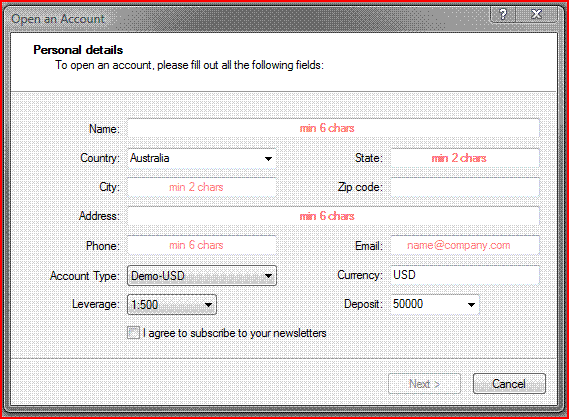
Task: Click the help question mark icon
Action: pos(503,15)
